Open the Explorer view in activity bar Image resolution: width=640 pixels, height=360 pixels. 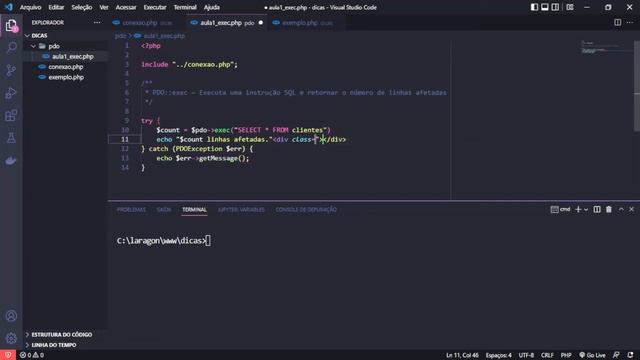11,26
